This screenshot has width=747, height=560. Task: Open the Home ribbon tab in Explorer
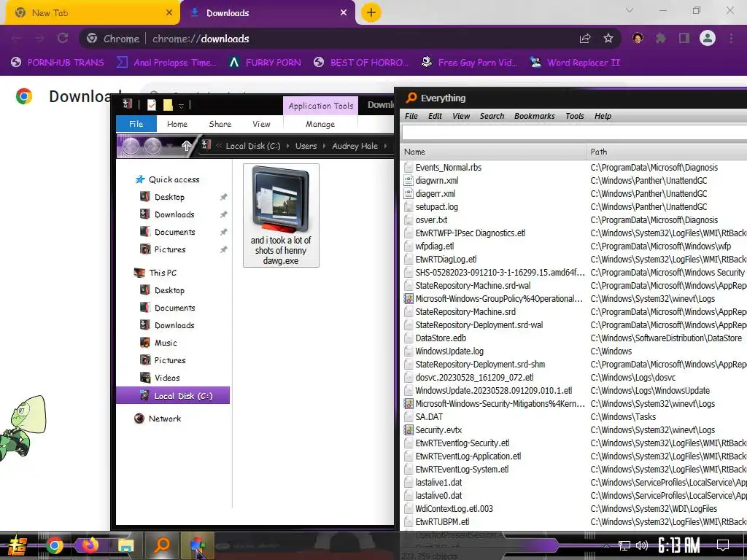pyautogui.click(x=177, y=124)
